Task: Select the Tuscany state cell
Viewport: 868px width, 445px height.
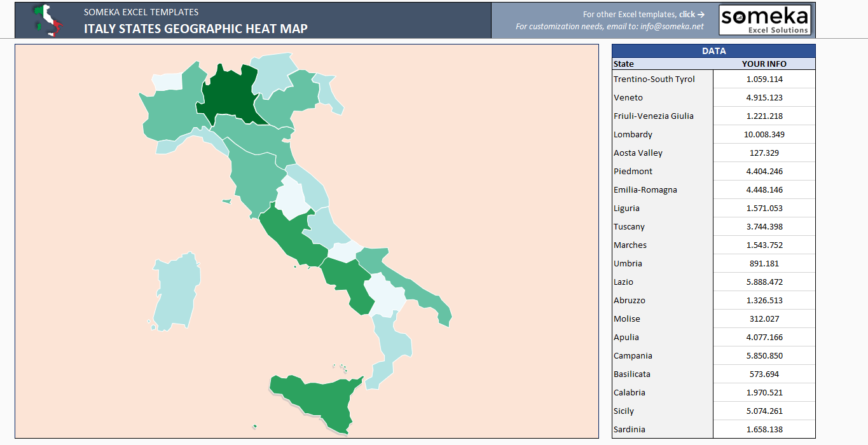Action: point(663,226)
